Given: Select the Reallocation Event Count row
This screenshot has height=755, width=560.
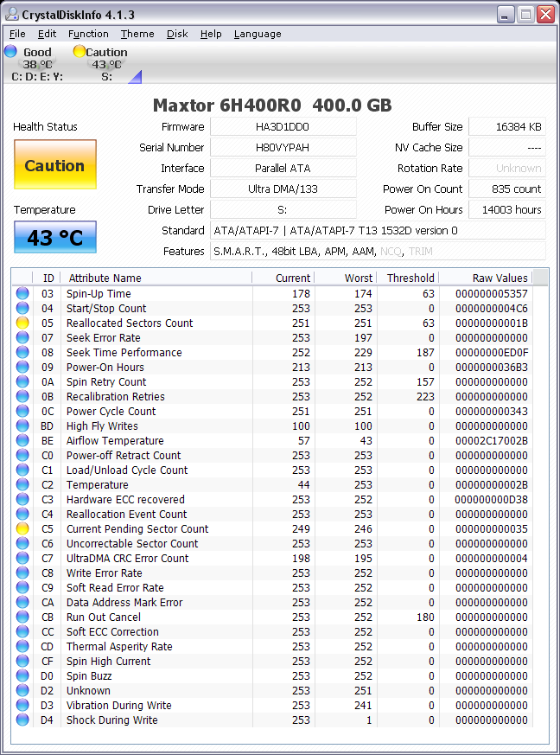Looking at the screenshot, I should pyautogui.click(x=273, y=514).
